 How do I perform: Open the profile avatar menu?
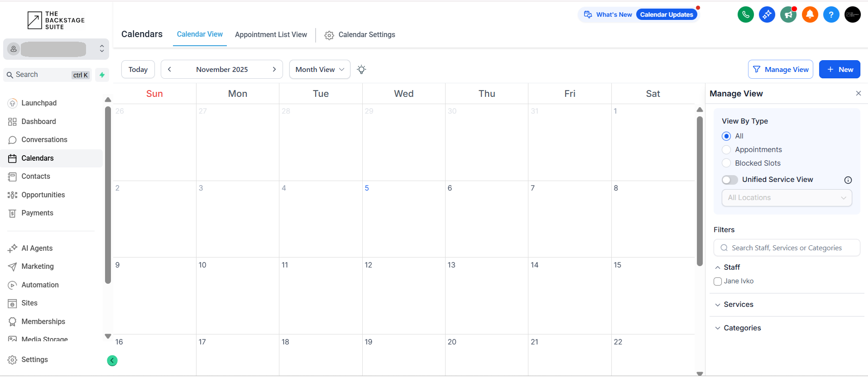(x=852, y=14)
